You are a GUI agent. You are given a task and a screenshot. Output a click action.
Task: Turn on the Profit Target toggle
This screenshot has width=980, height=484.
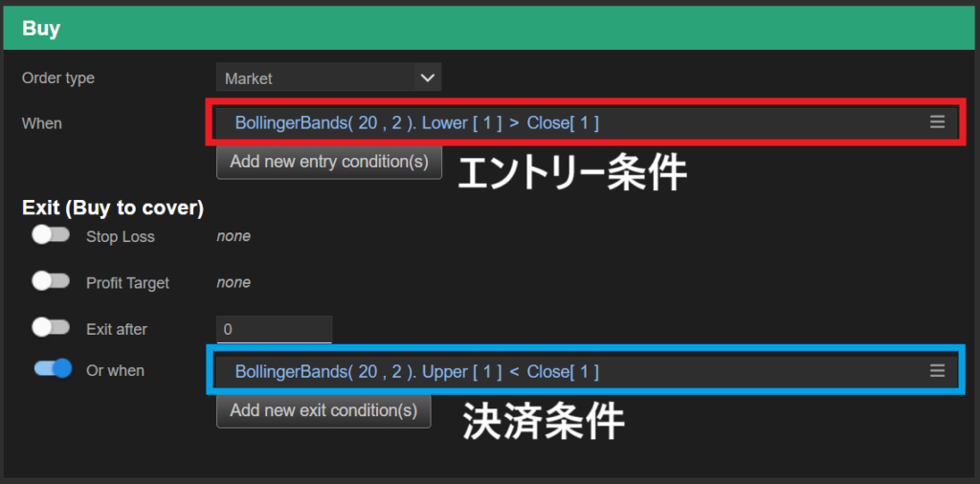pos(51,281)
